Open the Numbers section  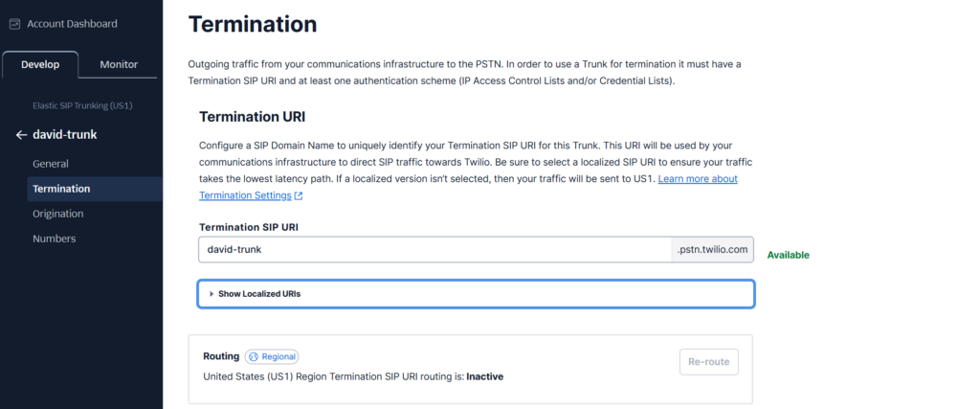tap(55, 239)
